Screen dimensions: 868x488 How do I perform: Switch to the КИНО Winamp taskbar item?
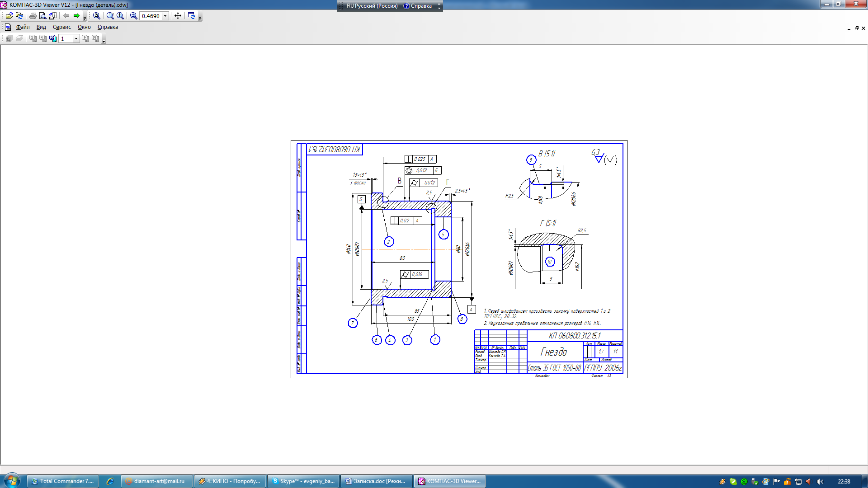[x=230, y=481]
